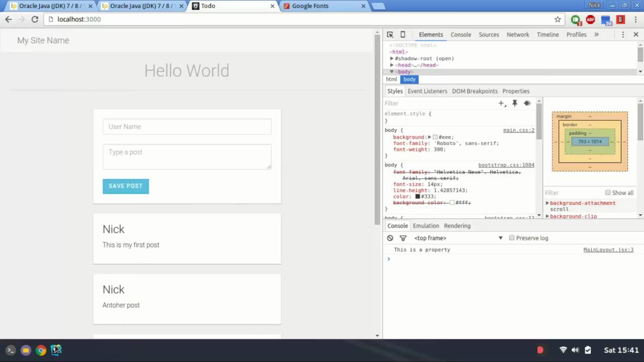The width and height of the screenshot is (644, 362).
Task: Clear the console with the ban icon
Action: [x=390, y=238]
